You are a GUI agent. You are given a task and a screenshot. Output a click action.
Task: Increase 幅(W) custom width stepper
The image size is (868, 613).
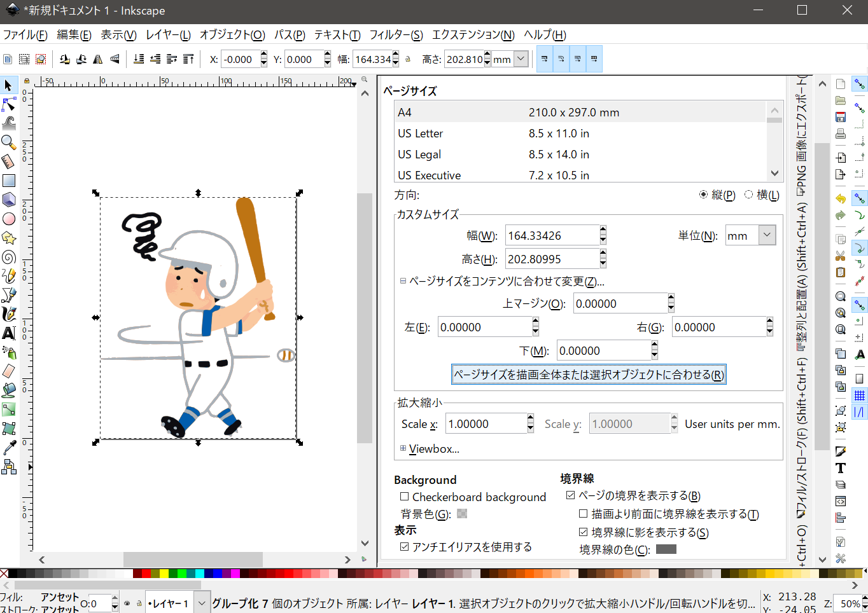[x=603, y=230]
